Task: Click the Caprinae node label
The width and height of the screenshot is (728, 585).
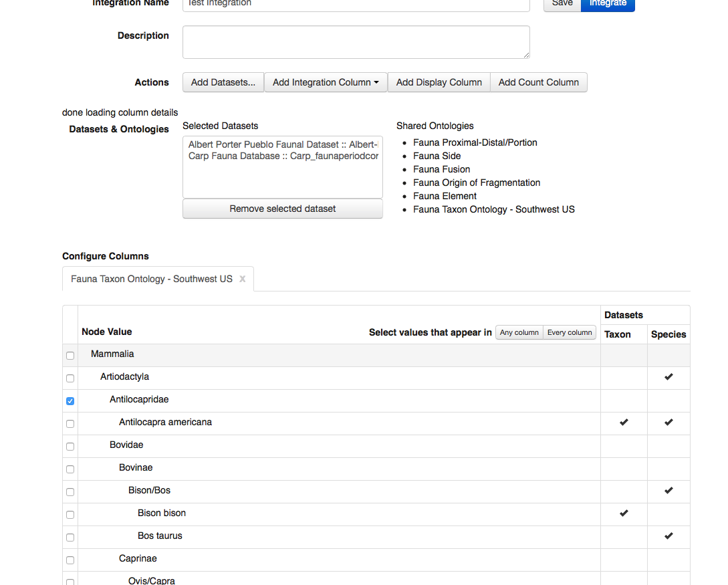Action: point(138,558)
